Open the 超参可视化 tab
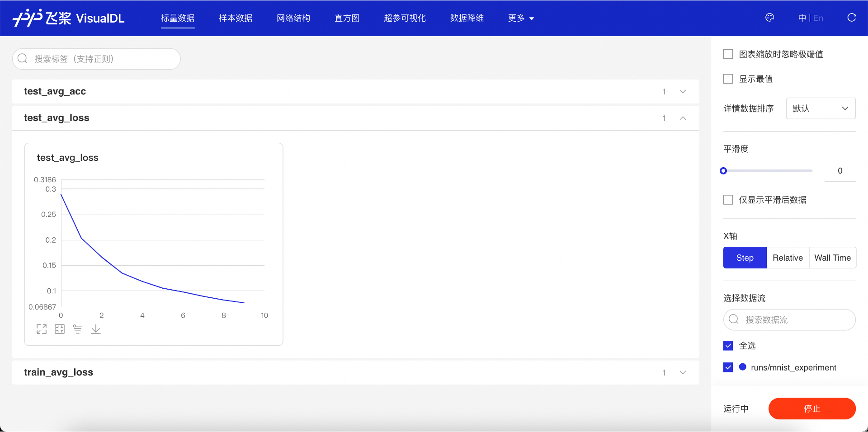 coord(405,18)
